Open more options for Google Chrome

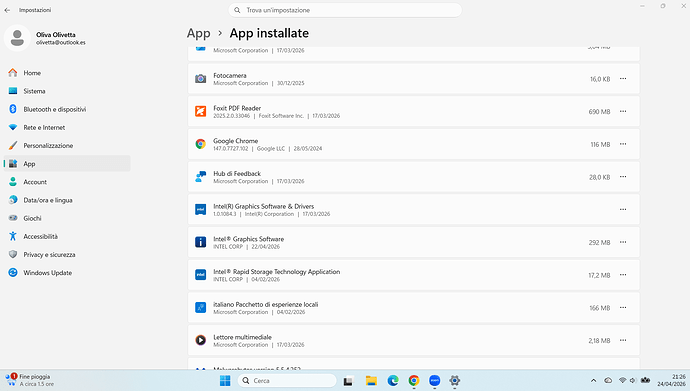(x=623, y=144)
